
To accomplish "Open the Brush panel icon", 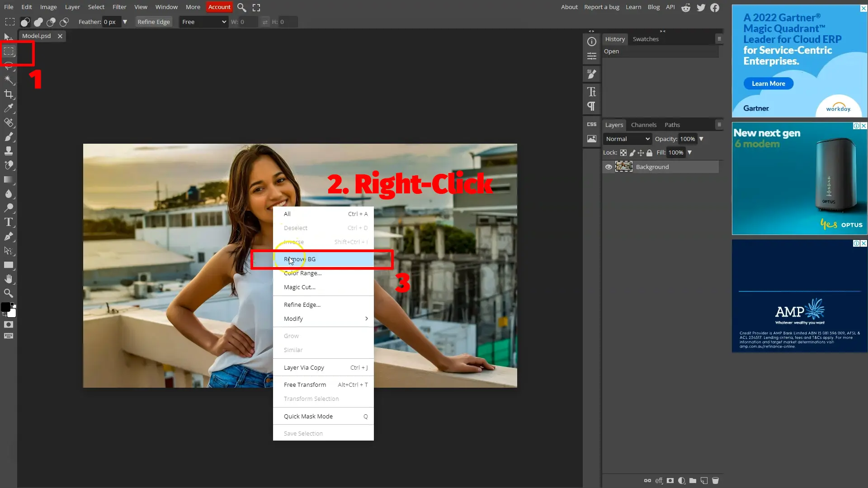I will pyautogui.click(x=592, y=74).
